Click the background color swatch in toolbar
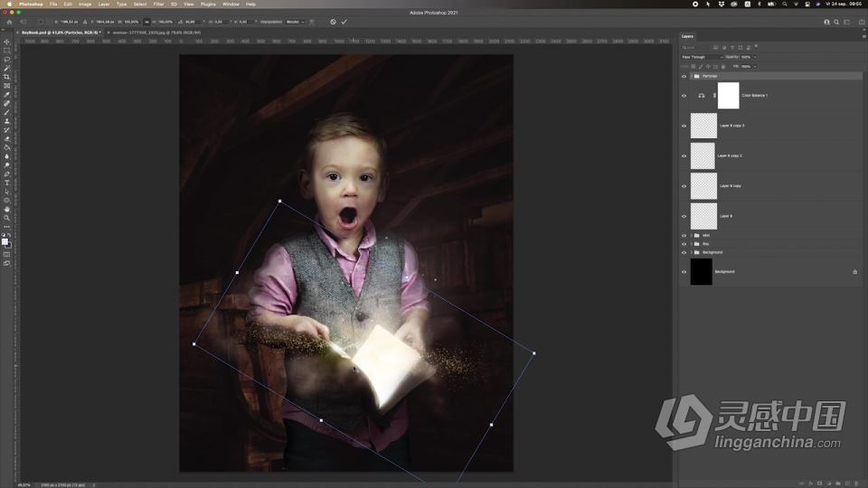This screenshot has width=868, height=488. (x=9, y=246)
